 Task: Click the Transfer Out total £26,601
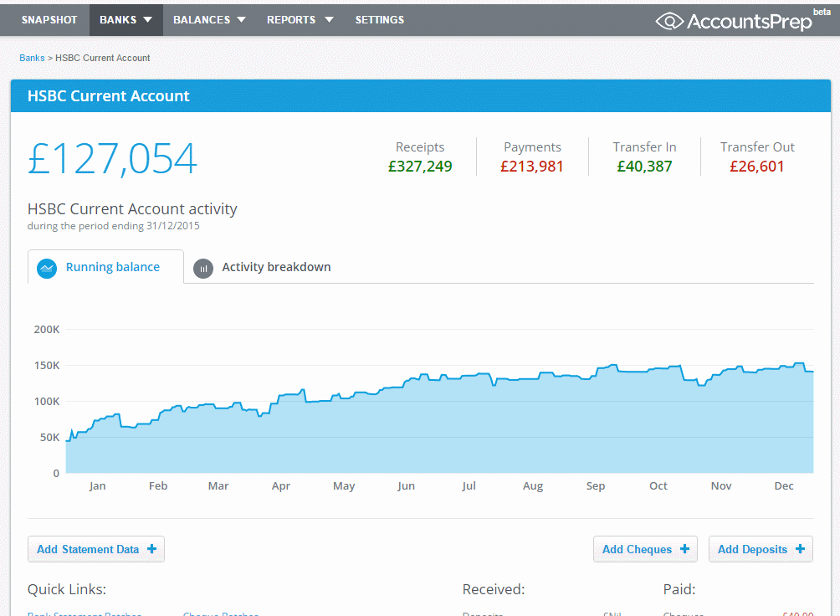pyautogui.click(x=757, y=167)
